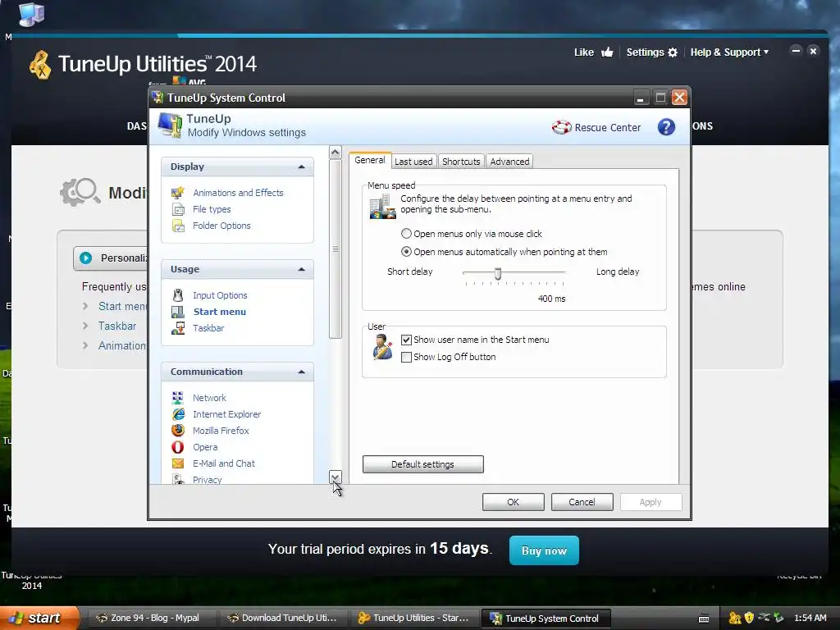Enable 'Show Log Off button' checkbox
The width and height of the screenshot is (840, 630).
[406, 358]
